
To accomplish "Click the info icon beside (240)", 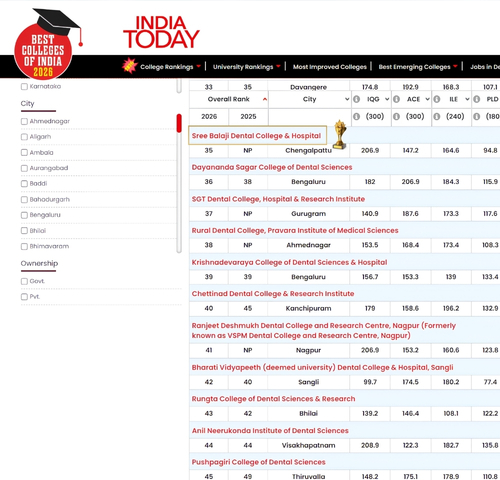I will [437, 116].
